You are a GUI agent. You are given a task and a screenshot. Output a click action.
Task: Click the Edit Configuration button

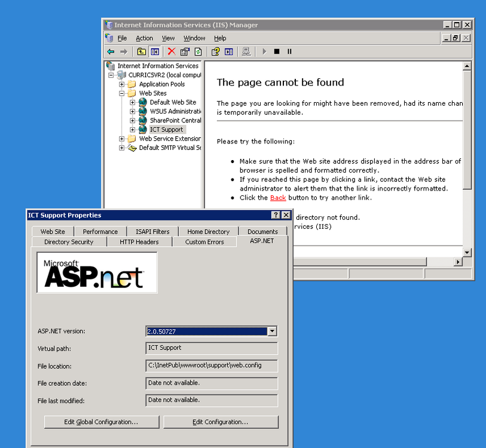[x=221, y=422]
